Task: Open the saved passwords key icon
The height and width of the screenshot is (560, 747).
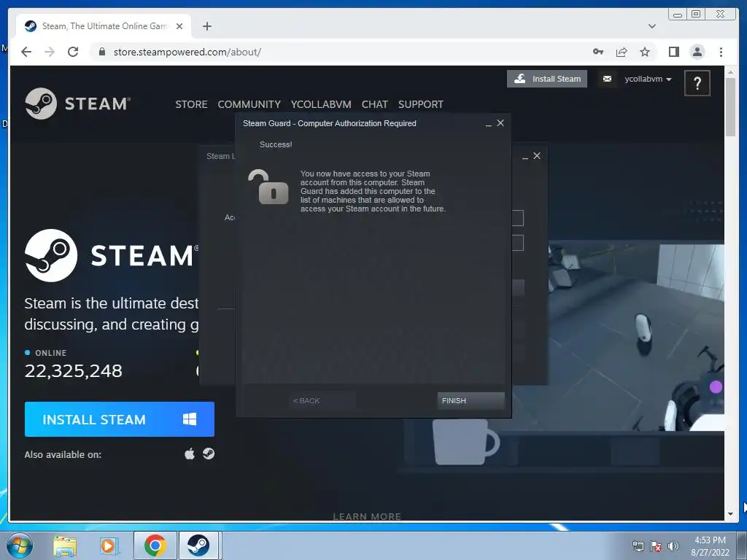Action: click(x=598, y=52)
